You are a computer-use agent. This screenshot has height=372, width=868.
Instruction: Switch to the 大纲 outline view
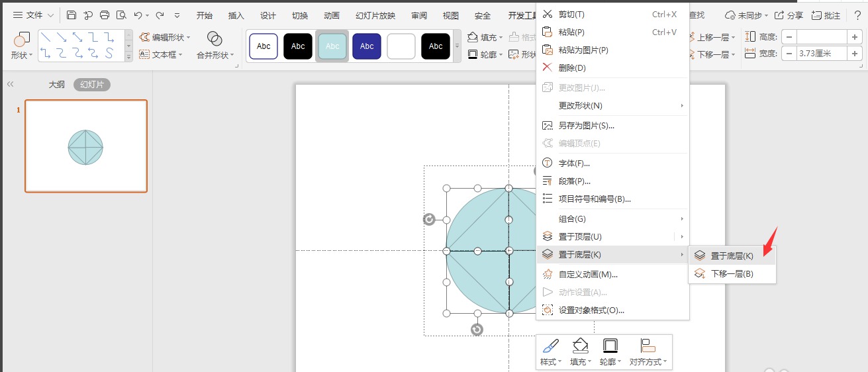pyautogui.click(x=57, y=85)
